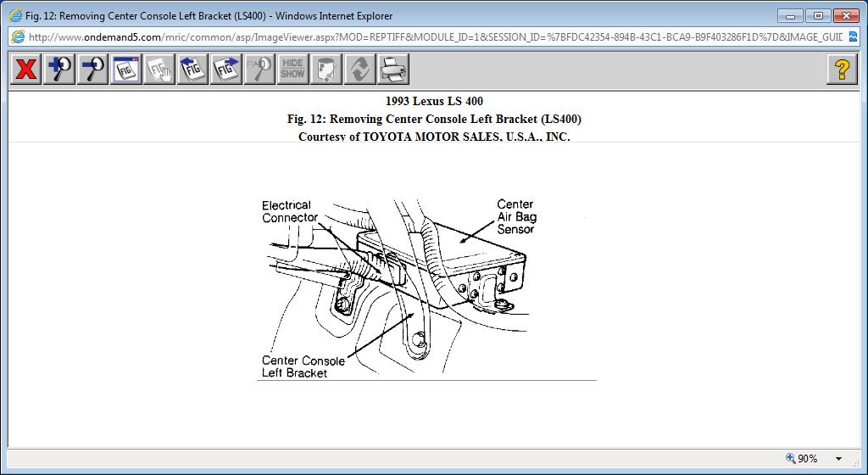Click the red X close viewer icon

point(25,70)
